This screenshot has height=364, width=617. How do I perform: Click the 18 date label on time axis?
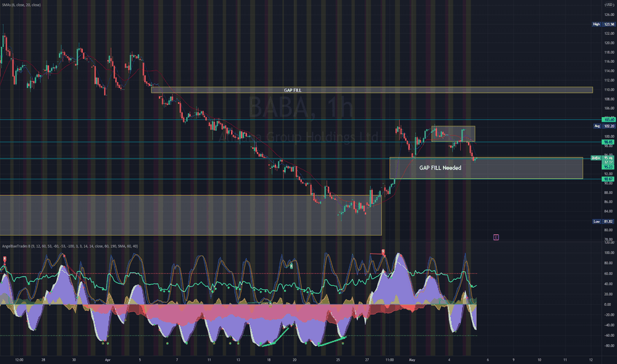coord(269,359)
